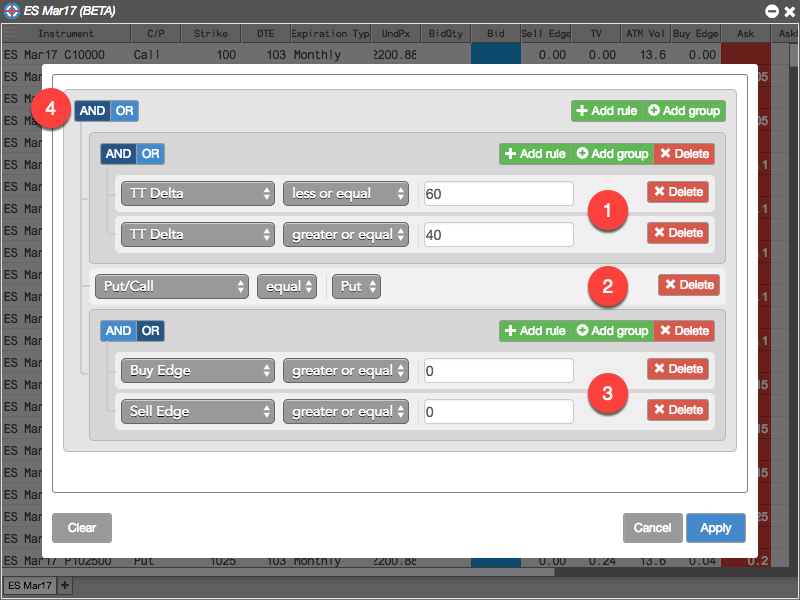Click the Expiration Type column header
800x600 pixels.
(331, 34)
